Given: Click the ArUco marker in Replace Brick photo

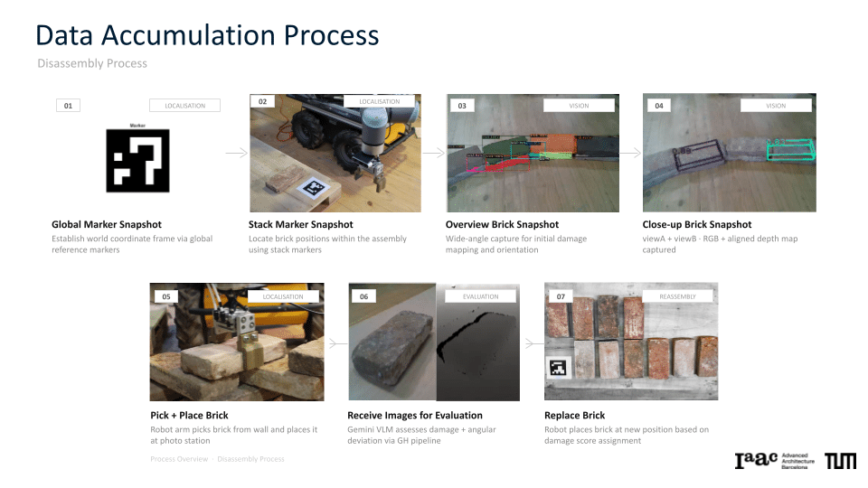Looking at the screenshot, I should pyautogui.click(x=558, y=368).
